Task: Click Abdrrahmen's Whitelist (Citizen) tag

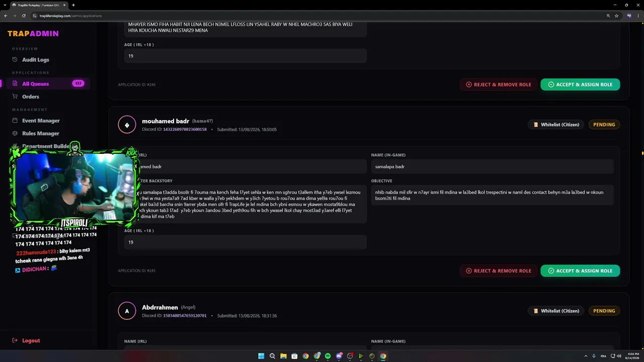Action: (556, 311)
